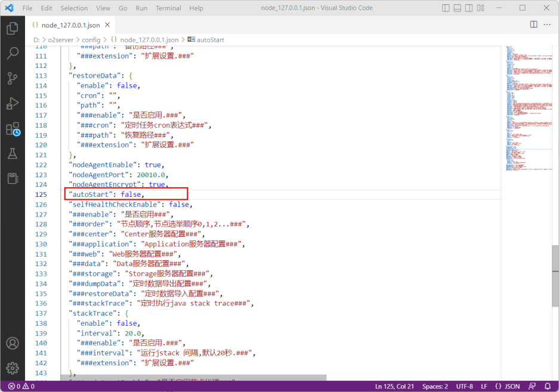Click the vertical scrollbar thumb
The height and width of the screenshot is (392, 559).
[555, 266]
